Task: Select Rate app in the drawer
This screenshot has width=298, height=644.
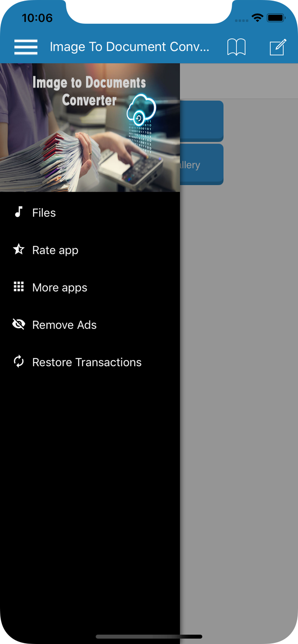Action: tap(90, 250)
